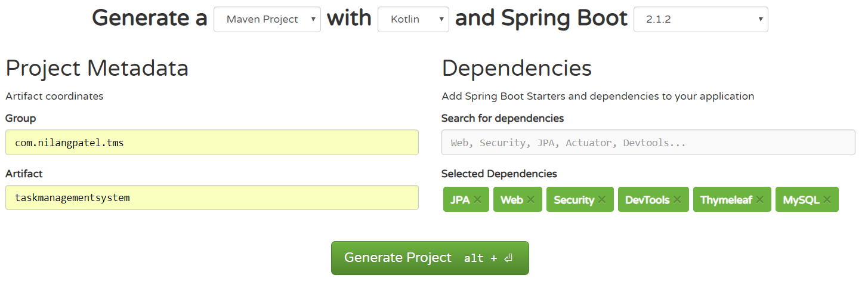Remove the JPA dependency via its X
Image resolution: width=868 pixels, height=284 pixels.
[x=477, y=200]
